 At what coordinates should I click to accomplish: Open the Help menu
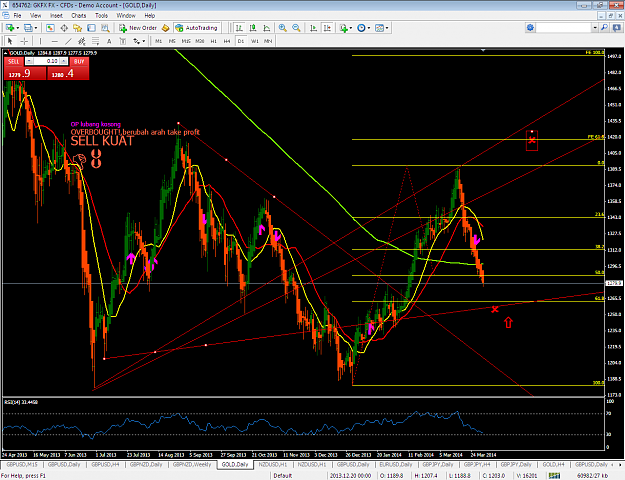click(149, 16)
